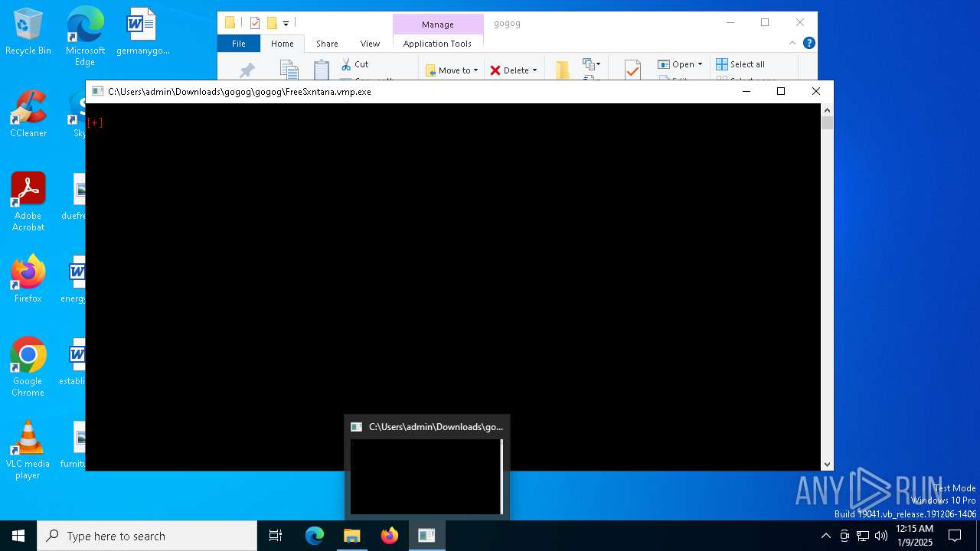
Task: Open console window system menu icon in title bar
Action: click(x=97, y=91)
